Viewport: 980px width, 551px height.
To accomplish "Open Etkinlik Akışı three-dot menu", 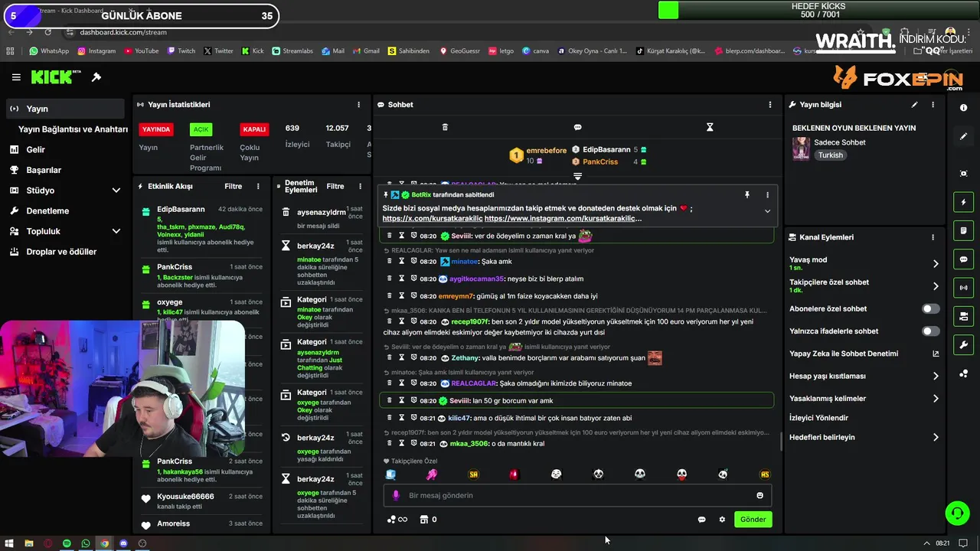I will [258, 187].
